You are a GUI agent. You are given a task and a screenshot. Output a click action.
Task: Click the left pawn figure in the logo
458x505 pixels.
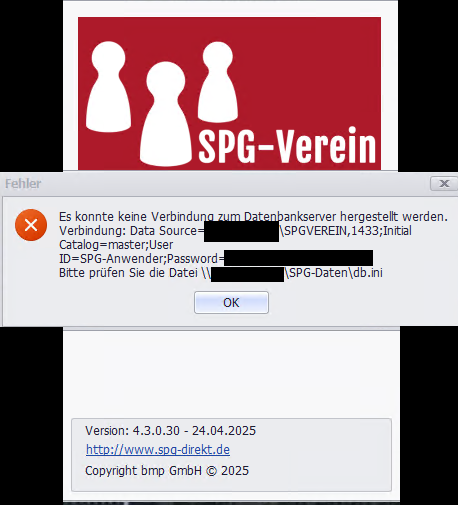point(108,87)
